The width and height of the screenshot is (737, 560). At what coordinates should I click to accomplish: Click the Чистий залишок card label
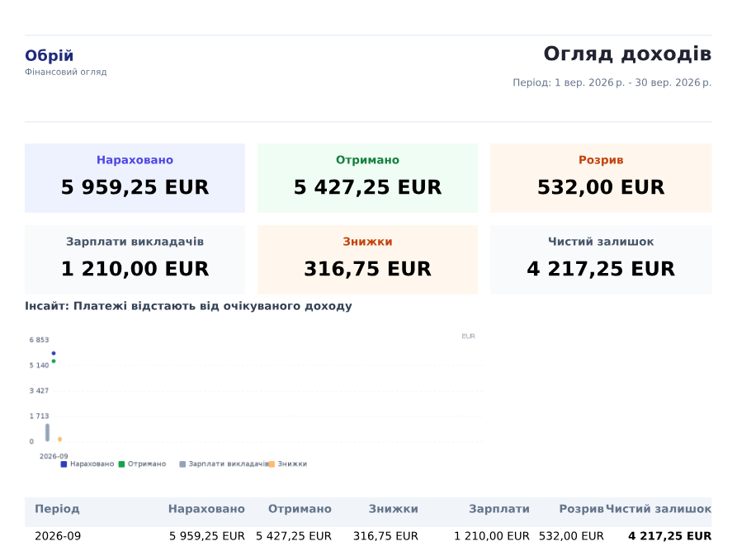(x=601, y=242)
